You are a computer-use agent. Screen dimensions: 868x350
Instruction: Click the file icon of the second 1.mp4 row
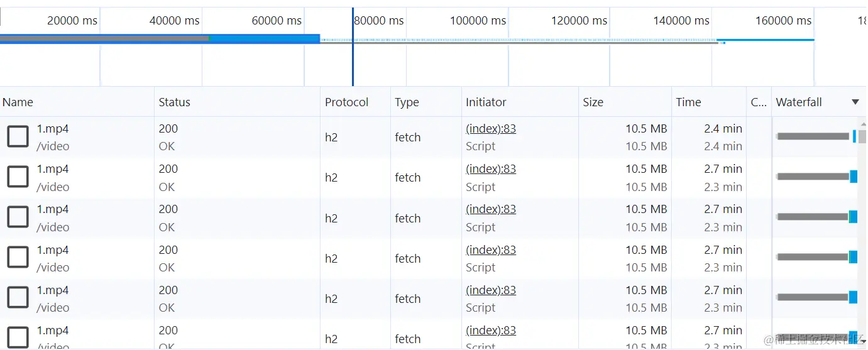(18, 177)
